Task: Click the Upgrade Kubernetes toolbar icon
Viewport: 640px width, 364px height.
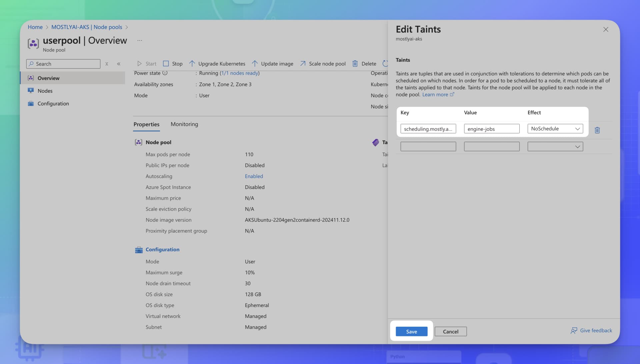Action: click(192, 63)
